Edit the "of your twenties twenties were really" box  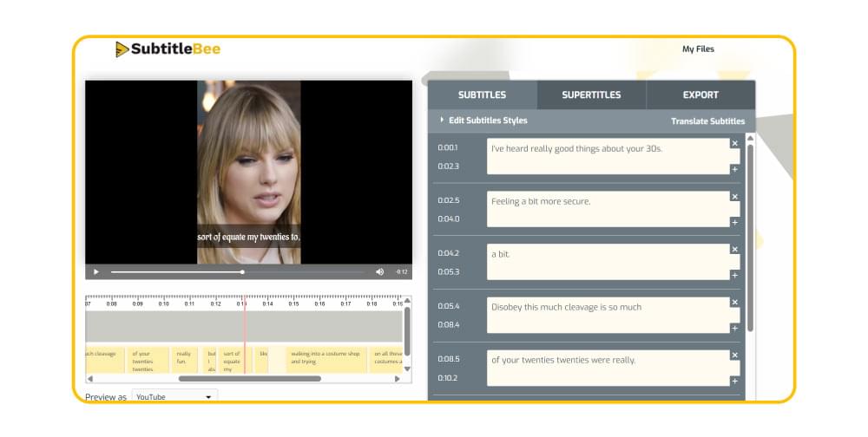click(608, 368)
